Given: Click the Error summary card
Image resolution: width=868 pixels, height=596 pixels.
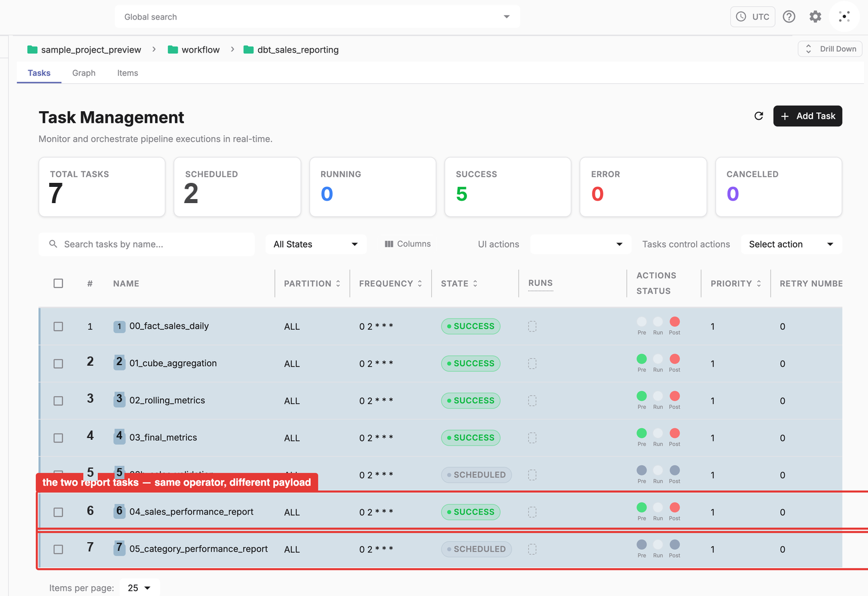Looking at the screenshot, I should [x=643, y=187].
